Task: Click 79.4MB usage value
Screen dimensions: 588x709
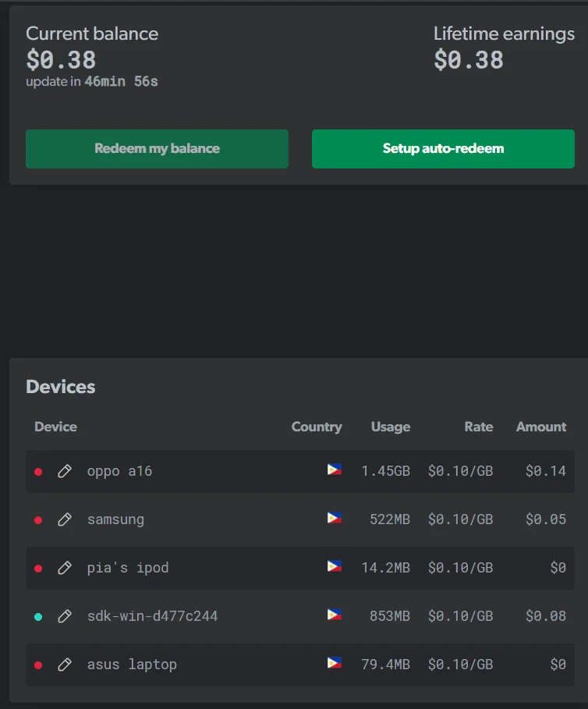Action: click(x=385, y=665)
